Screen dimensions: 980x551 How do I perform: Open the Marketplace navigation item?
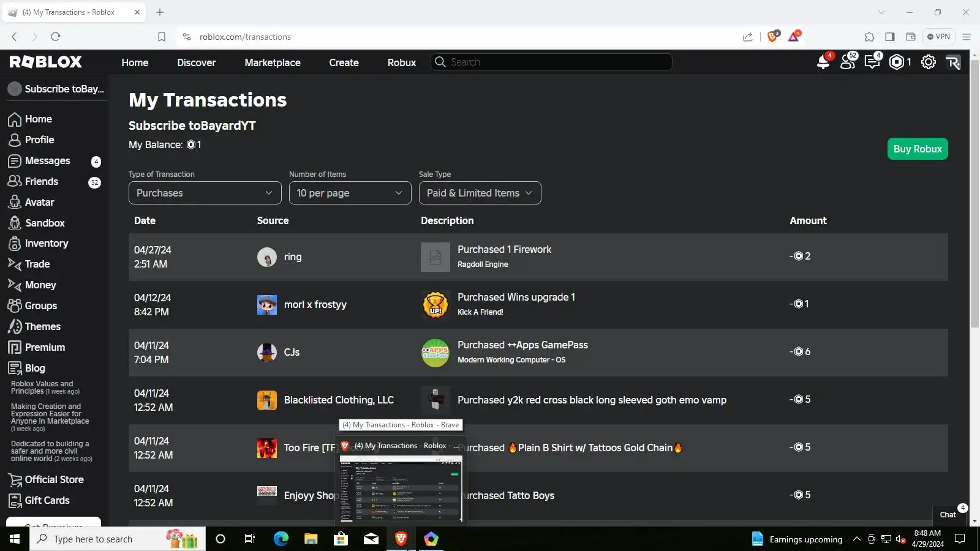(273, 62)
